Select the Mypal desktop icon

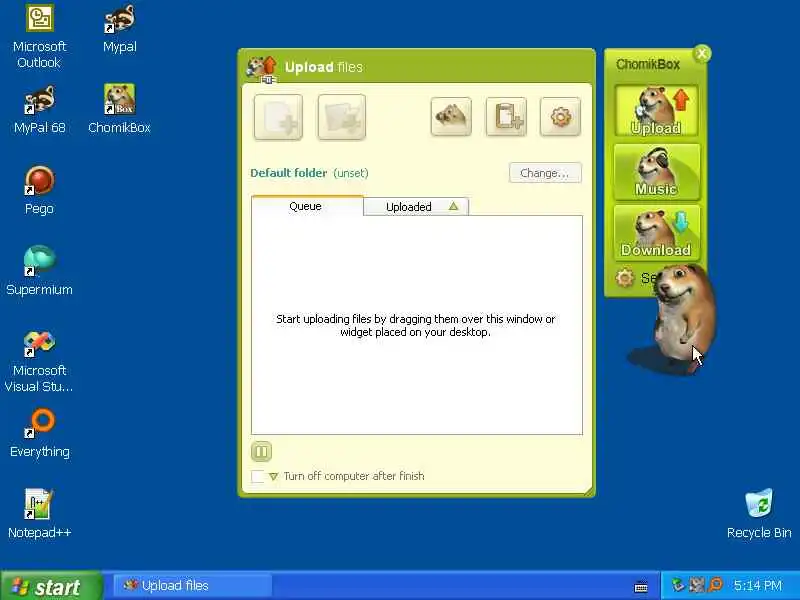pos(119,29)
